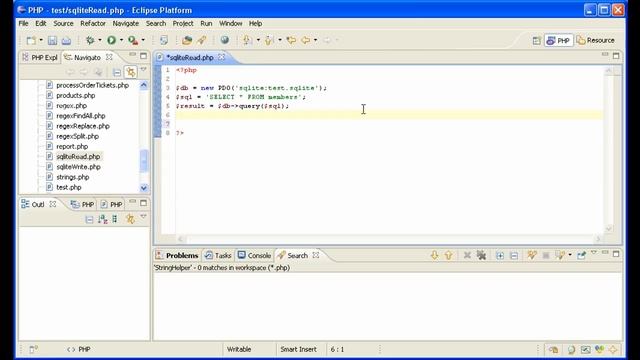
Task: Click Navigator scrollbar down arrow
Action: (144, 188)
